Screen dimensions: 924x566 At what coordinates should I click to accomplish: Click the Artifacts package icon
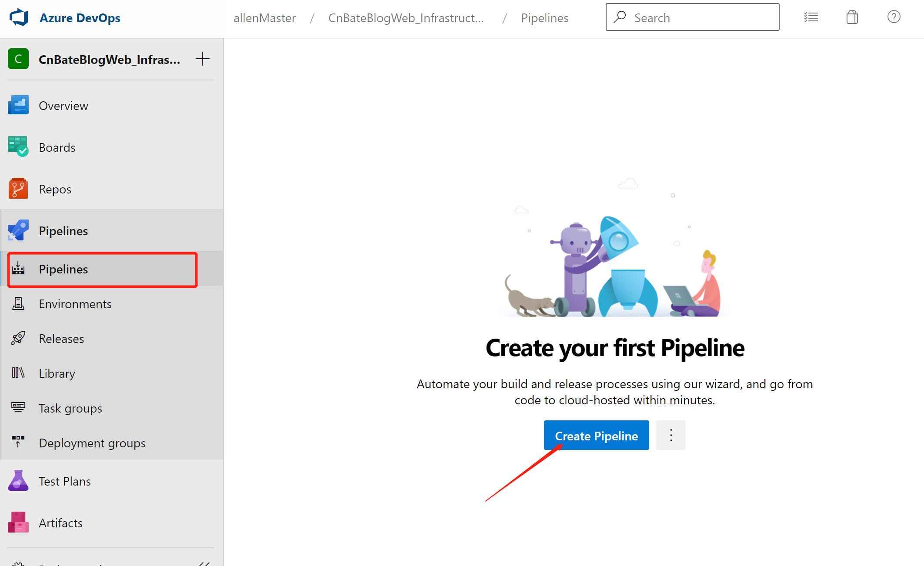click(18, 522)
